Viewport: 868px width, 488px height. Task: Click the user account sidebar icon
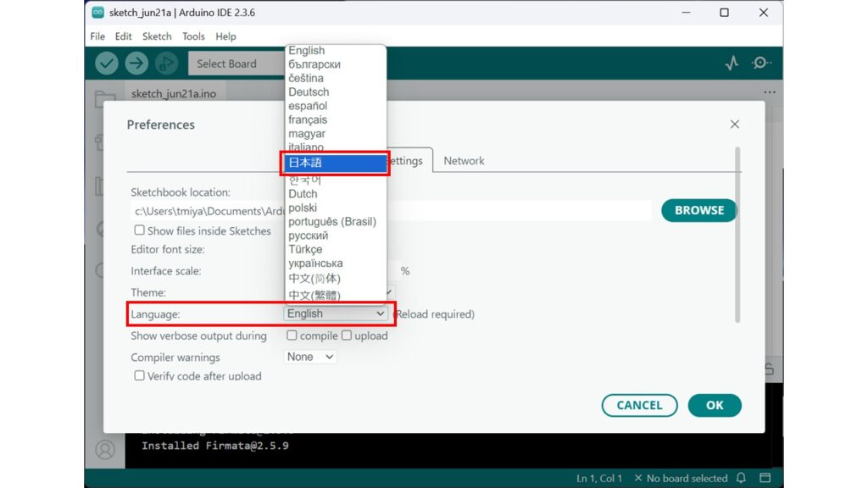pyautogui.click(x=104, y=449)
